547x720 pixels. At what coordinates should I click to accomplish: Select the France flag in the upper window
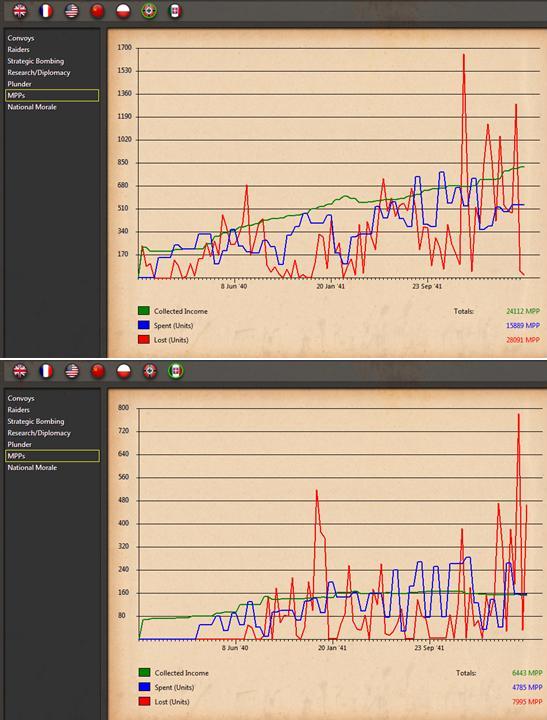tap(45, 11)
